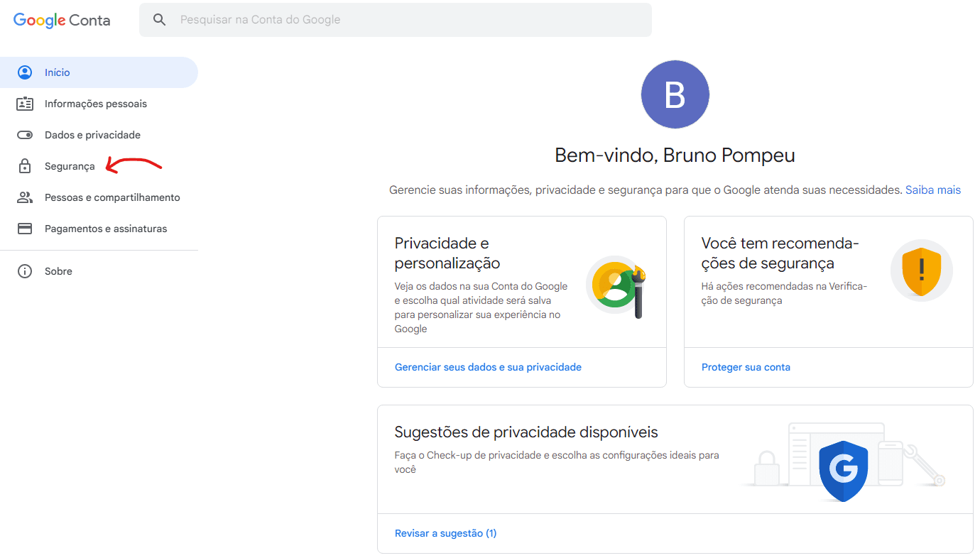Focus the Pesquisar na Conta do Google field
Image resolution: width=980 pixels, height=558 pixels.
[x=396, y=20]
